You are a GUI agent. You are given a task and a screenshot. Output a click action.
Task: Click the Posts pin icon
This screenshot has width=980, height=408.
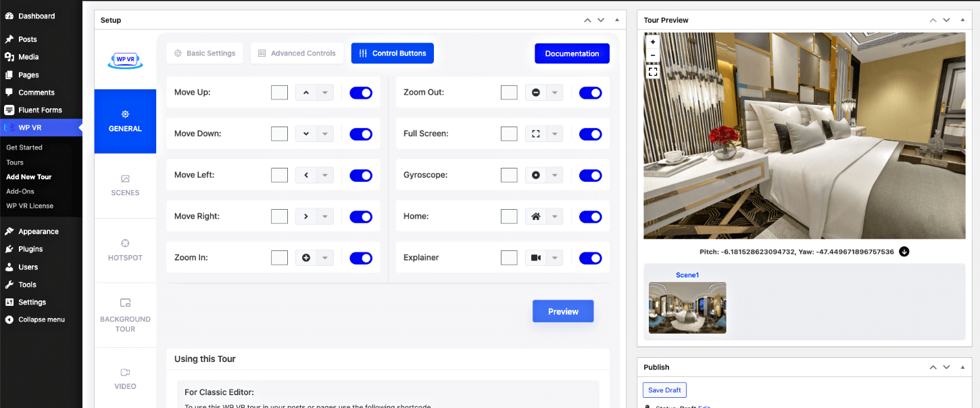pos(9,39)
